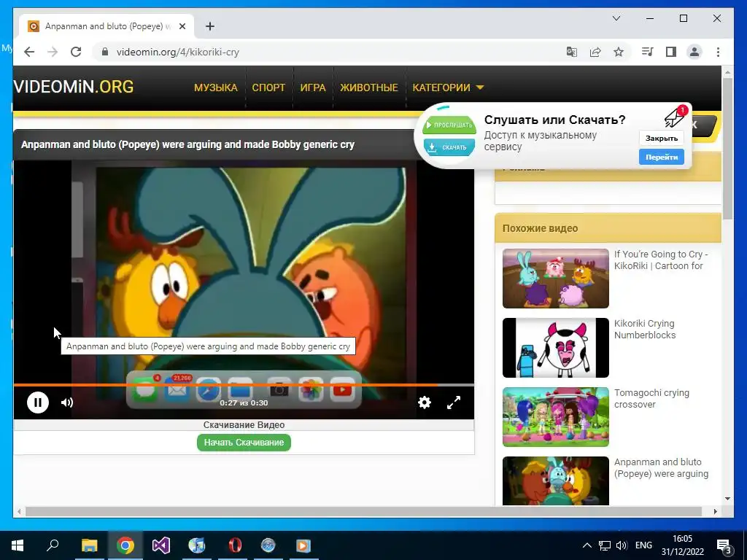
Task: Open the ИГРА menu item
Action: click(313, 87)
